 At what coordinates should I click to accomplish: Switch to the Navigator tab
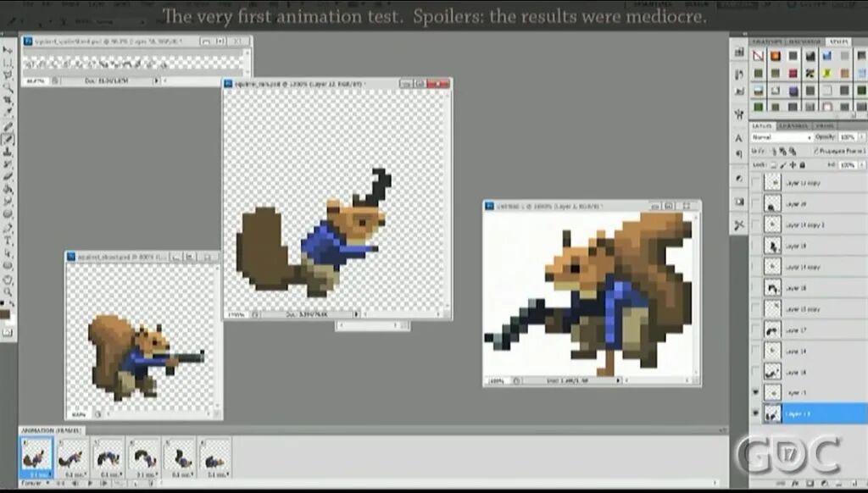coord(805,42)
